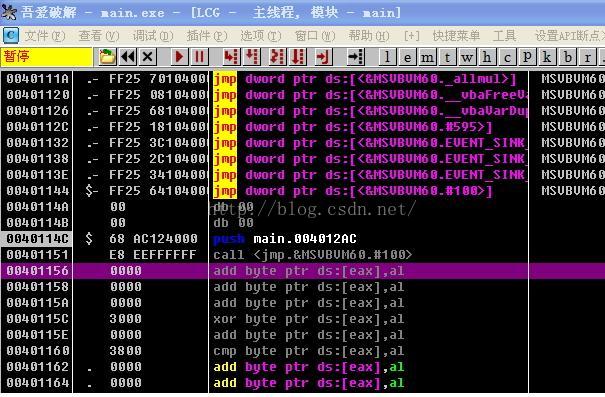This screenshot has width=605, height=397.
Task: Open the 查看(V) menu
Action: (99, 36)
